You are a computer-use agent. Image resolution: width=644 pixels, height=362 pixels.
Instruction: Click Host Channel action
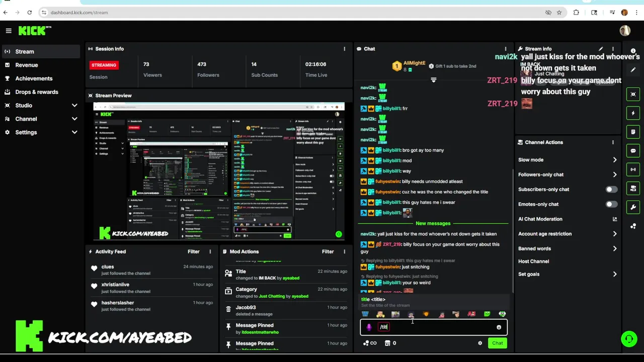click(533, 261)
